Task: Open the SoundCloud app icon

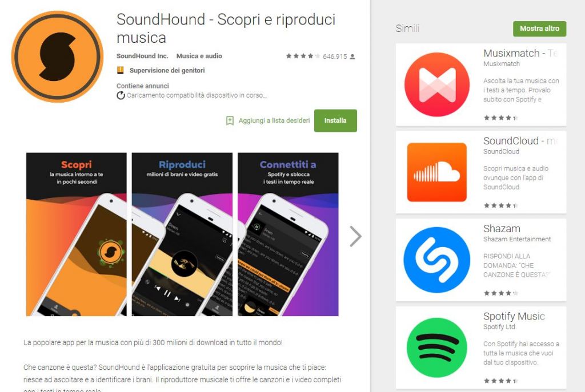Action: [x=437, y=172]
